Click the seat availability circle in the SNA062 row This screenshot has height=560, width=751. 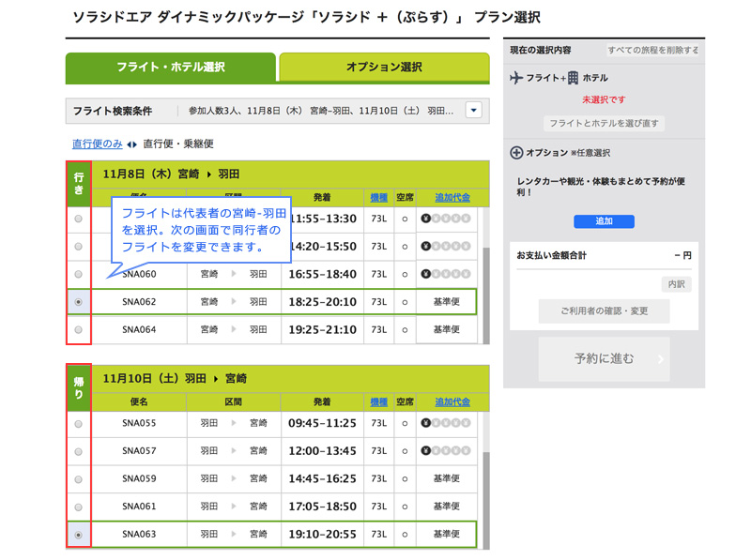(x=405, y=302)
